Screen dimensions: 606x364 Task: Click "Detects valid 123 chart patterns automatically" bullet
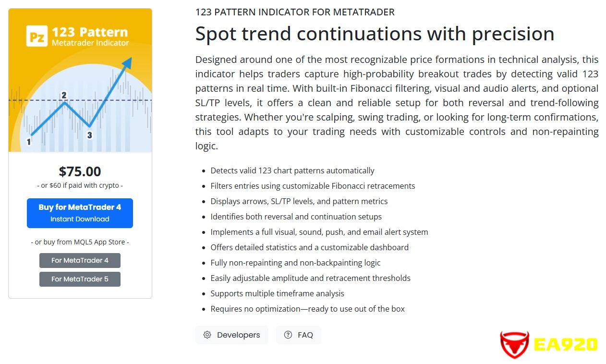tap(292, 170)
